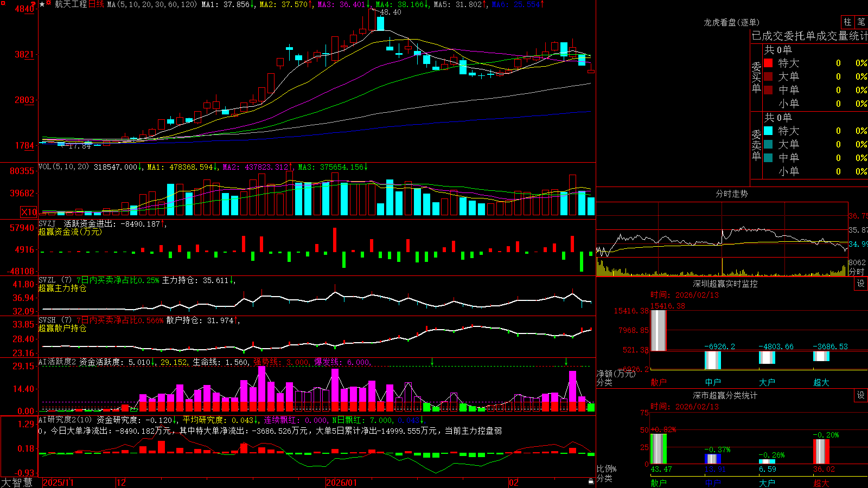Click the 深圳超赢实时监控 panel title
Image resolution: width=868 pixels, height=488 pixels.
[x=725, y=284]
